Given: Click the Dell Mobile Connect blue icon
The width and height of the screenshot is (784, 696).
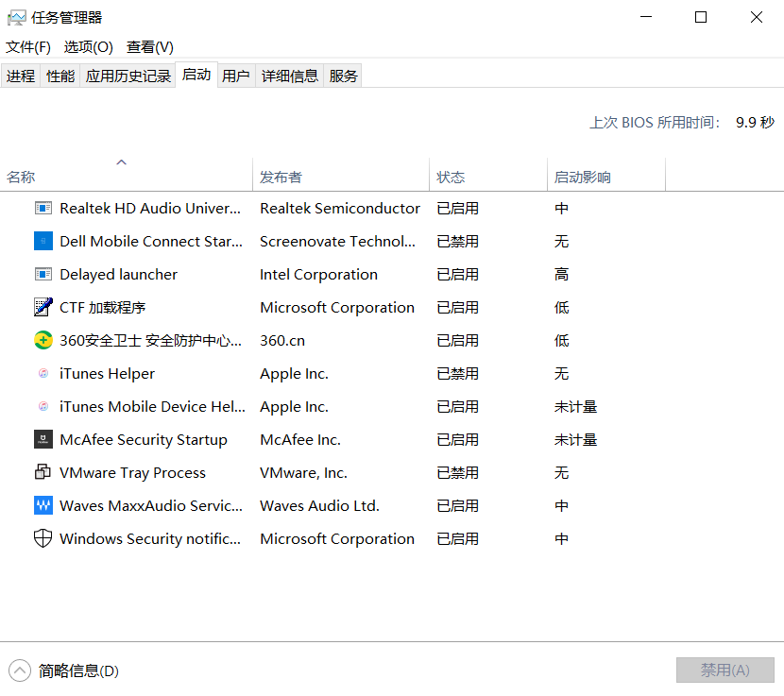Looking at the screenshot, I should tap(43, 241).
